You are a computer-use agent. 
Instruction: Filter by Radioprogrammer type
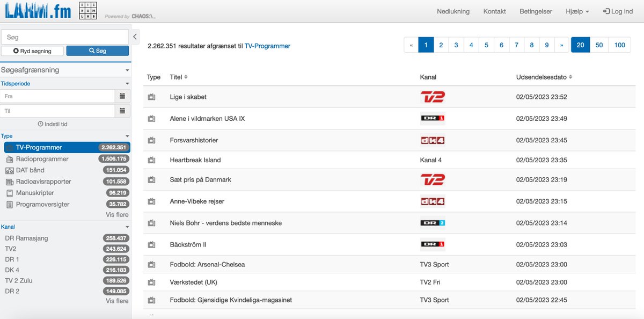pos(67,159)
